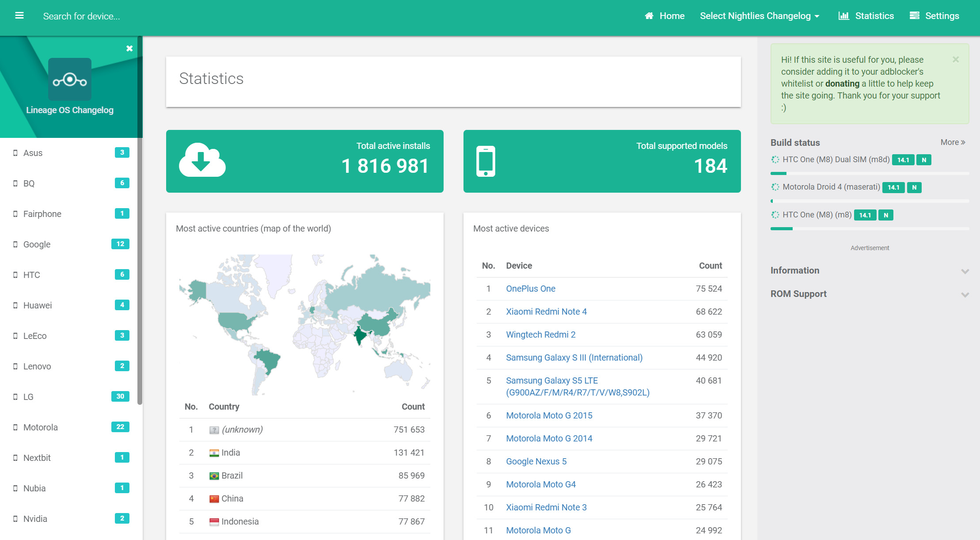
Task: Open the Xiaomi Redmi Note 4 link
Action: coord(546,312)
